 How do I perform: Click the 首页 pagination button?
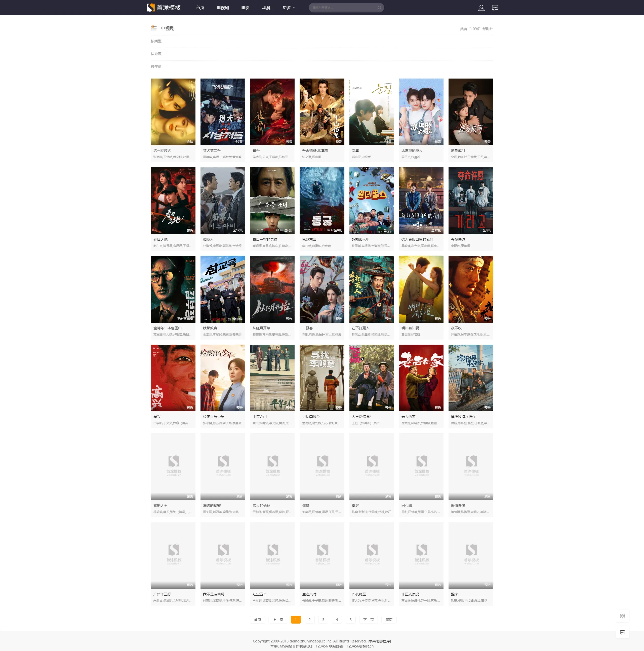coord(258,620)
